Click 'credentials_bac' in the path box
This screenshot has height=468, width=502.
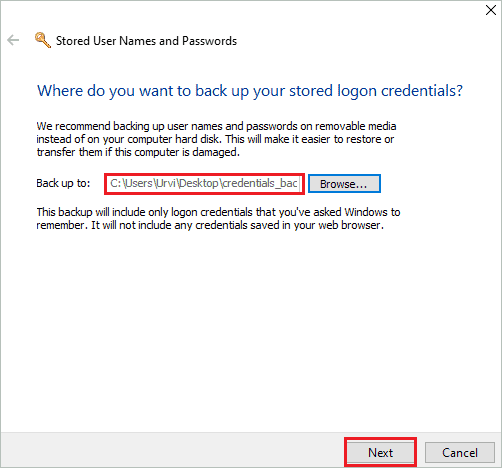[260, 184]
